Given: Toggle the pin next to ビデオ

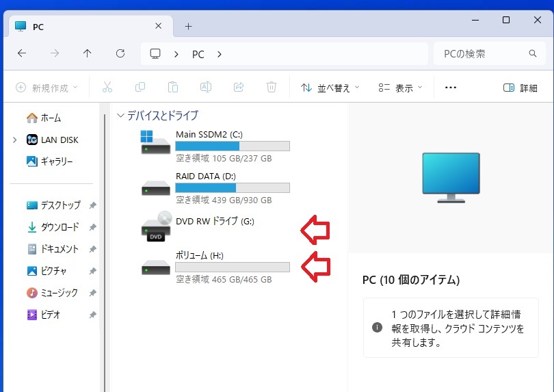Looking at the screenshot, I should click(x=92, y=315).
